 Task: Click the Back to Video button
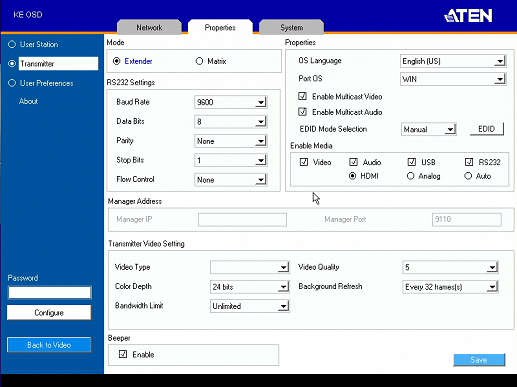pyautogui.click(x=49, y=345)
